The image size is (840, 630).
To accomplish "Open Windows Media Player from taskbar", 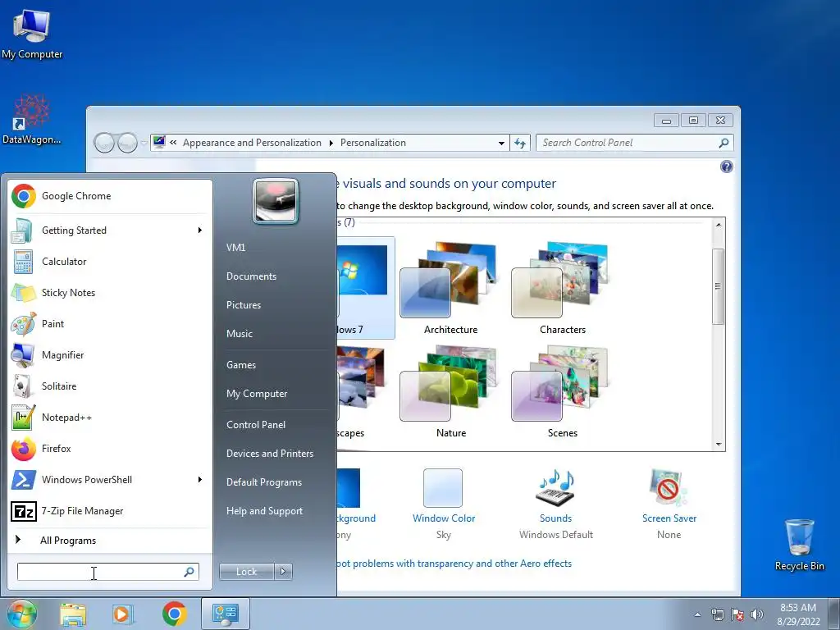I will [x=122, y=614].
